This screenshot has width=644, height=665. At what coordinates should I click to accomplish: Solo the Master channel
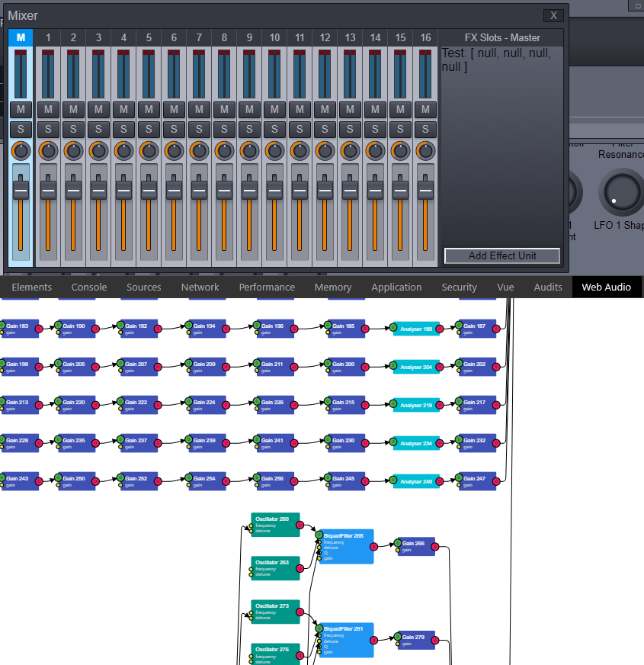click(x=21, y=129)
